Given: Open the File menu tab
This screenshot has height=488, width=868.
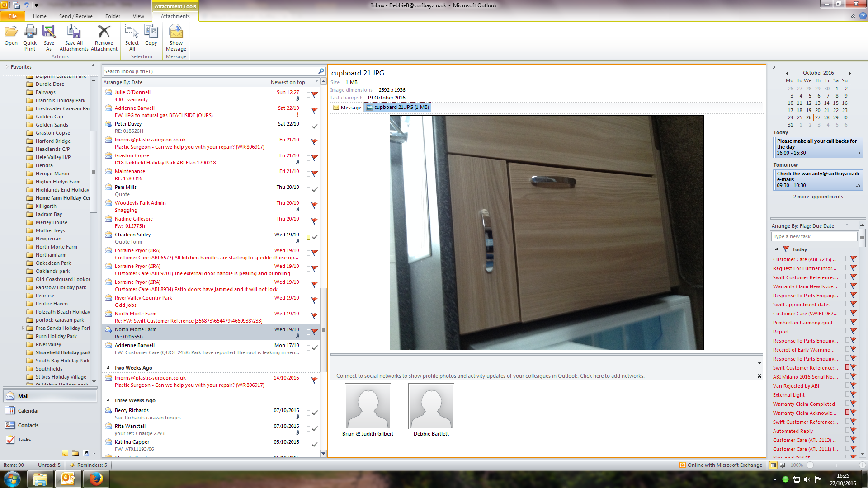Looking at the screenshot, I should pos(13,16).
